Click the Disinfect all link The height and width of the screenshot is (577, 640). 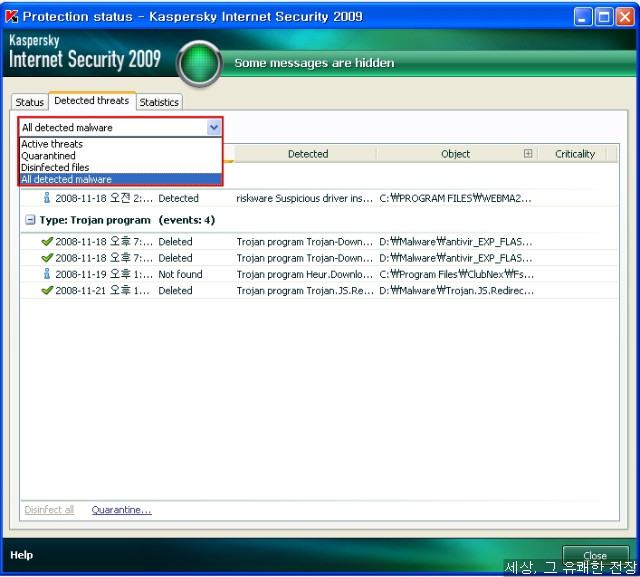pyautogui.click(x=49, y=510)
